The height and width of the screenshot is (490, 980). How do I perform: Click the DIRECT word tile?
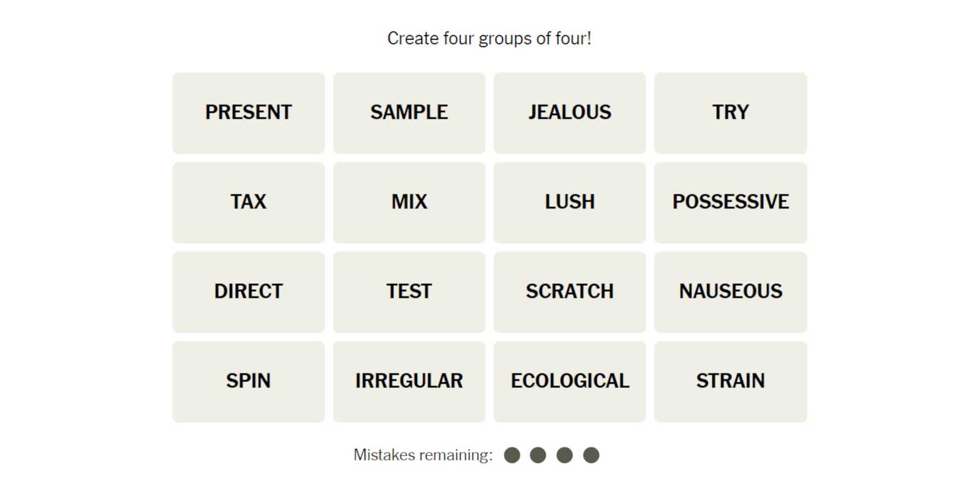(248, 292)
